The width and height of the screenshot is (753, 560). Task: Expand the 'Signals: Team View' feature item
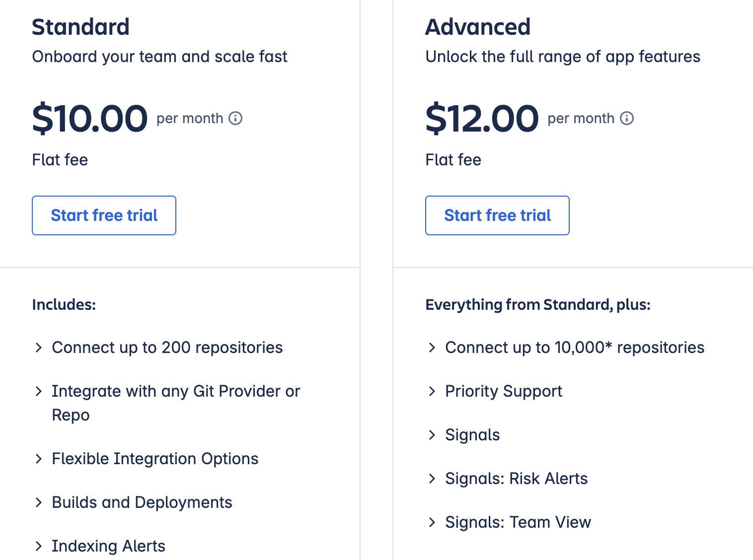tap(432, 522)
